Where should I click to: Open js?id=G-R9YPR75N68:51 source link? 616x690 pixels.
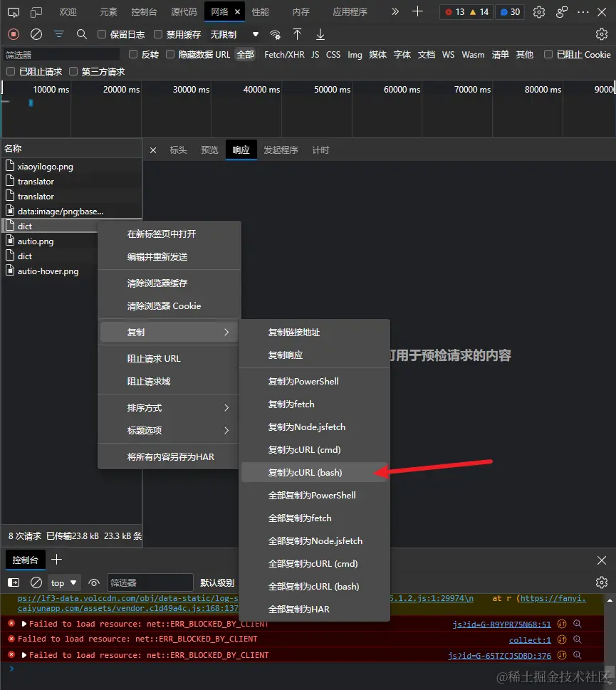click(501, 624)
